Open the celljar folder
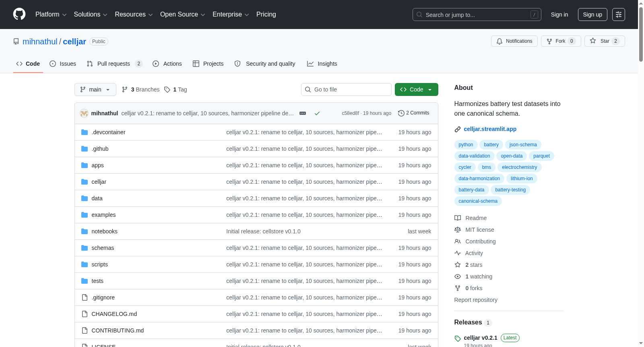Viewport: 644px width, 347px height. click(x=99, y=182)
